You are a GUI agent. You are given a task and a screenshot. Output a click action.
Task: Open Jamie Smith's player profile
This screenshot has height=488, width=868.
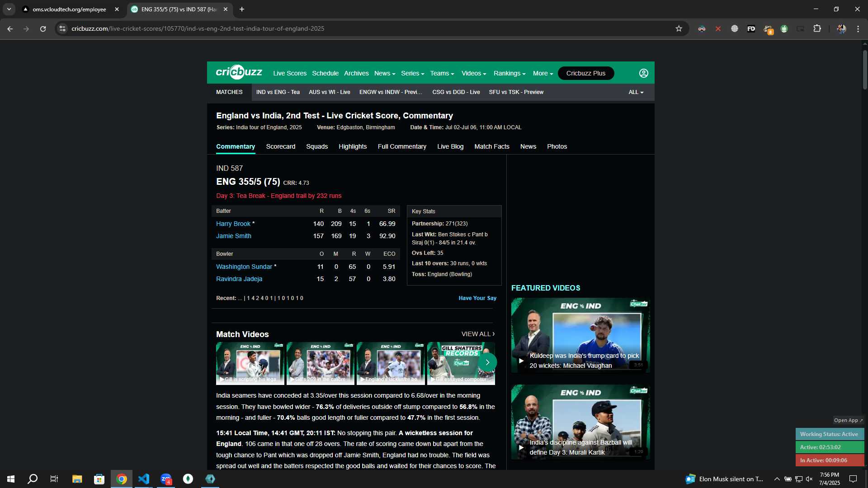pos(234,236)
